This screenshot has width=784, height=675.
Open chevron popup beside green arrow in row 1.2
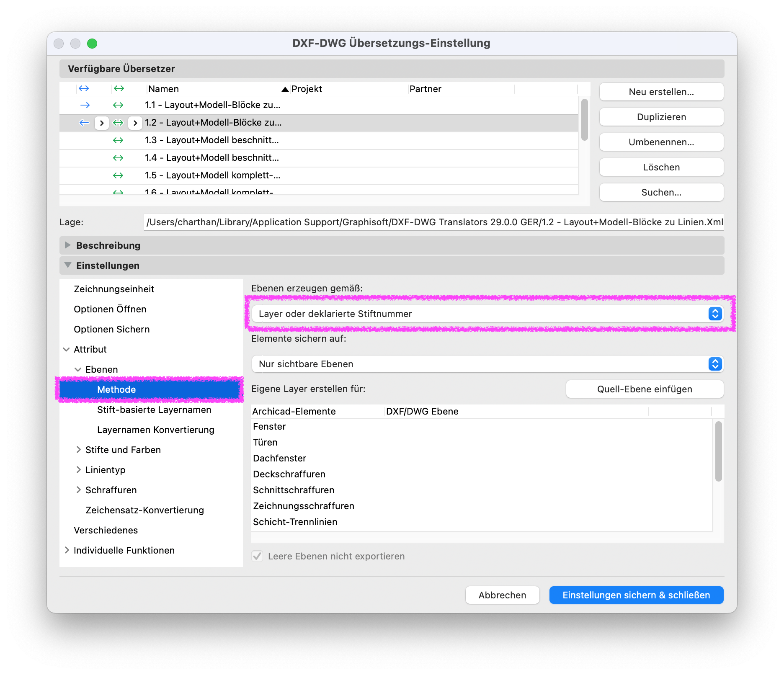135,123
